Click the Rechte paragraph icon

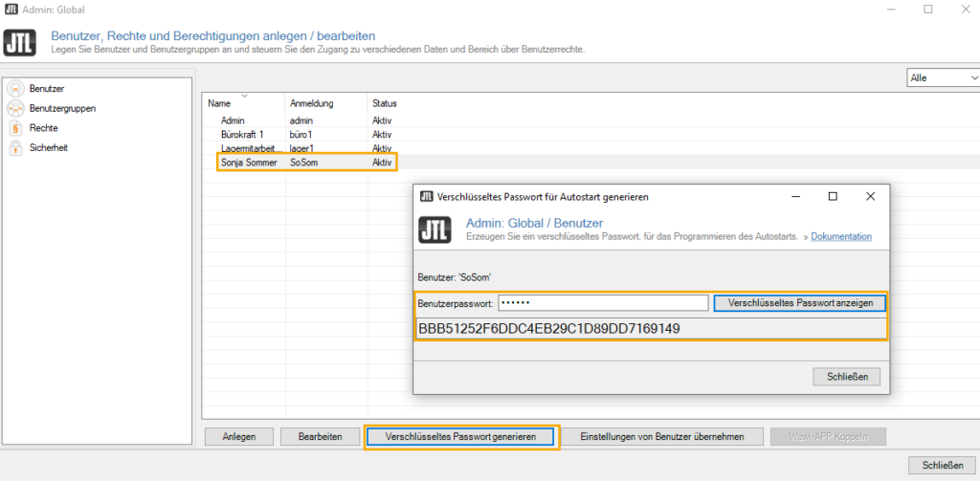[15, 128]
